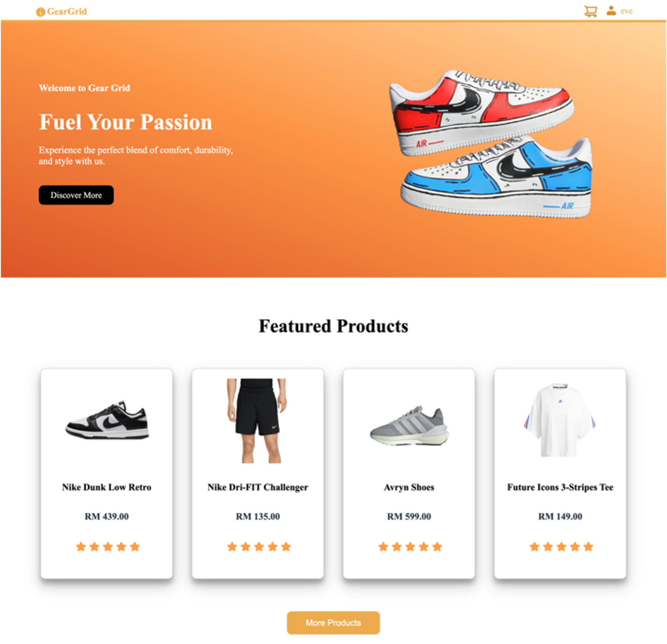The image size is (667, 644).
Task: Click the second star under Avryn Shoes
Action: (x=397, y=546)
